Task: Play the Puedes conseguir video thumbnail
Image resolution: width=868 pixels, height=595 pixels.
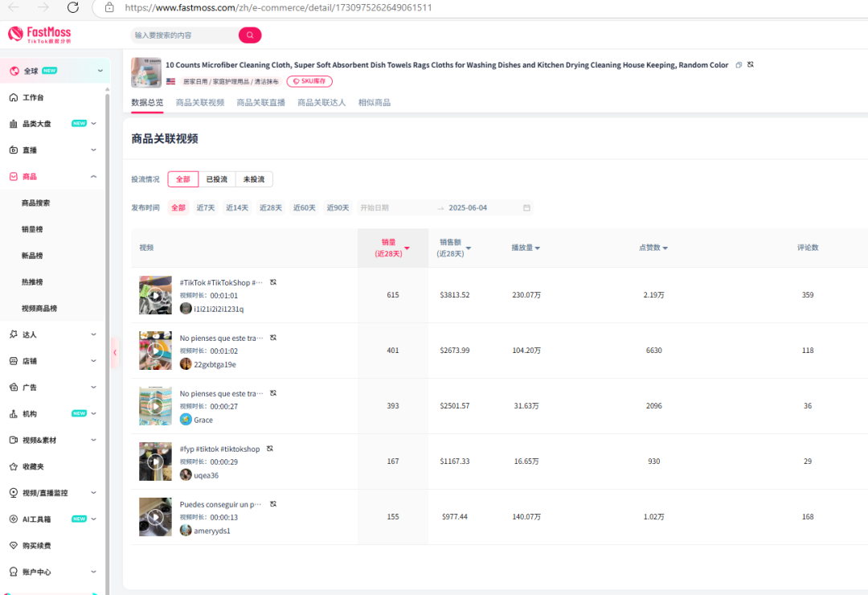Action: (156, 517)
